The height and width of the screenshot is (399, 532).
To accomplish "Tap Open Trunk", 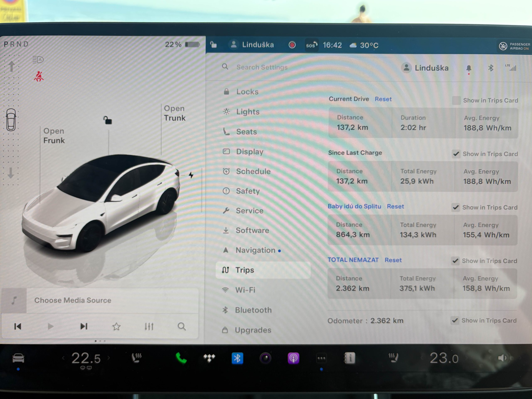I will coord(175,113).
